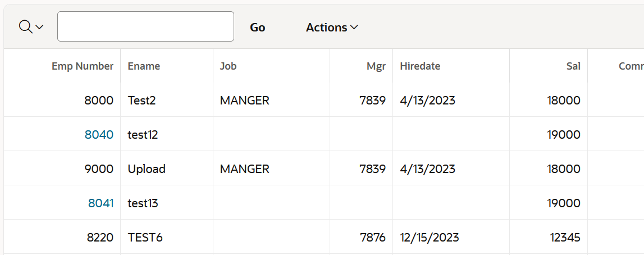Click the 12/15/2023 hiredate cell

click(x=451, y=238)
